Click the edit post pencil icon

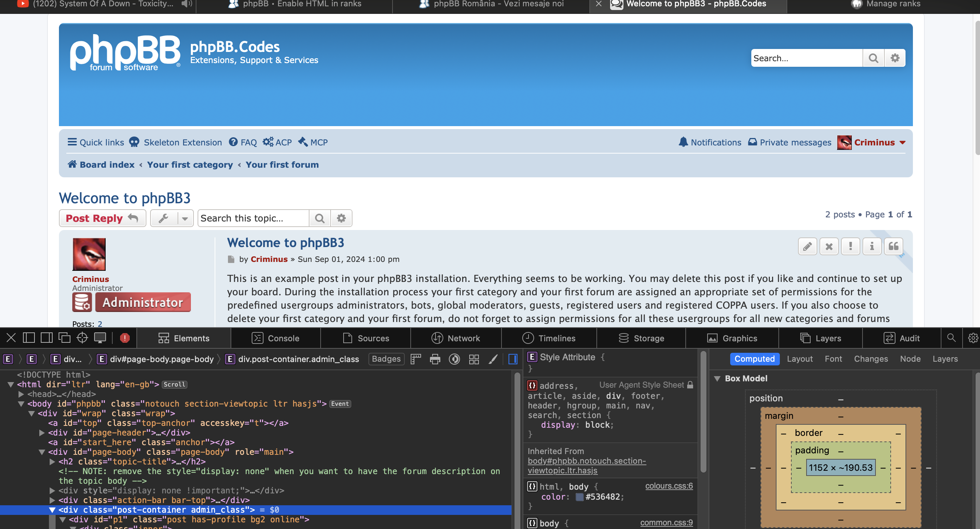coord(807,246)
